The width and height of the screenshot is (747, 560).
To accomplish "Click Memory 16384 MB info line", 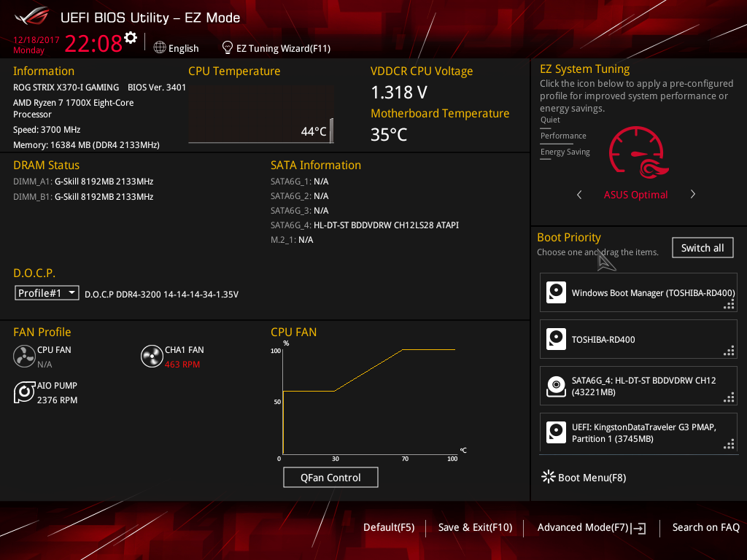I will [x=86, y=145].
